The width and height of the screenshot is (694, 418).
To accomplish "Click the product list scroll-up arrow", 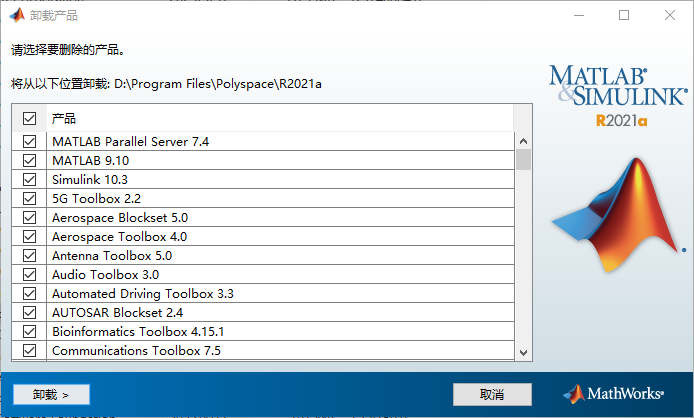I will pos(524,141).
